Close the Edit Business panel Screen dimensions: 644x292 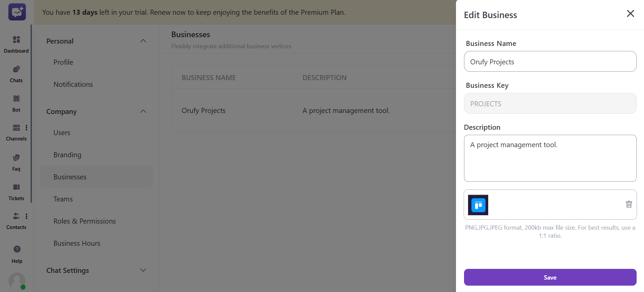tap(630, 13)
